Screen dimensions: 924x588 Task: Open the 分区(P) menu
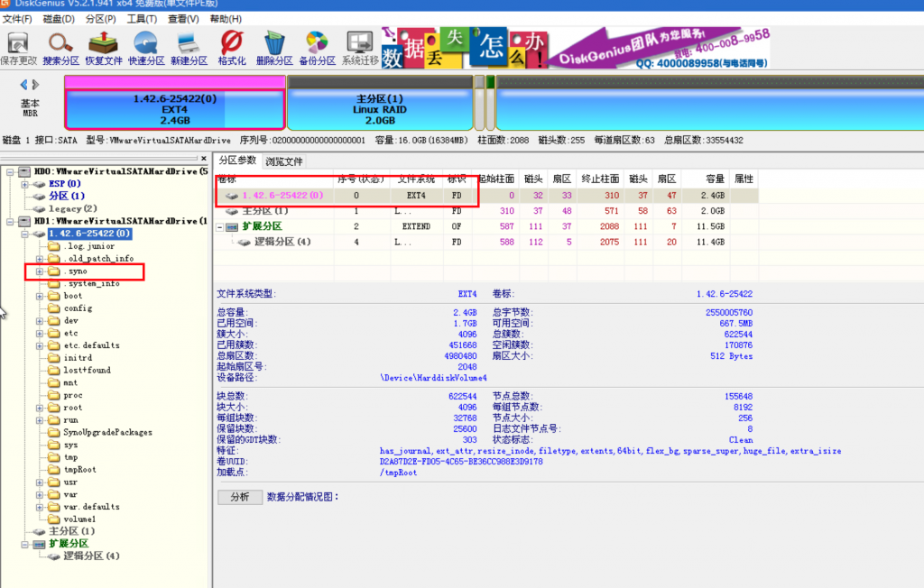101,19
